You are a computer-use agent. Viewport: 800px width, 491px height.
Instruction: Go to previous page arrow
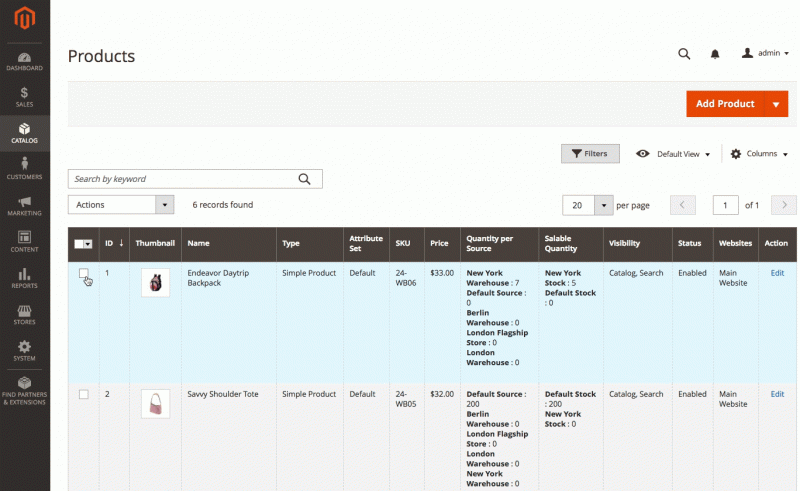click(683, 205)
